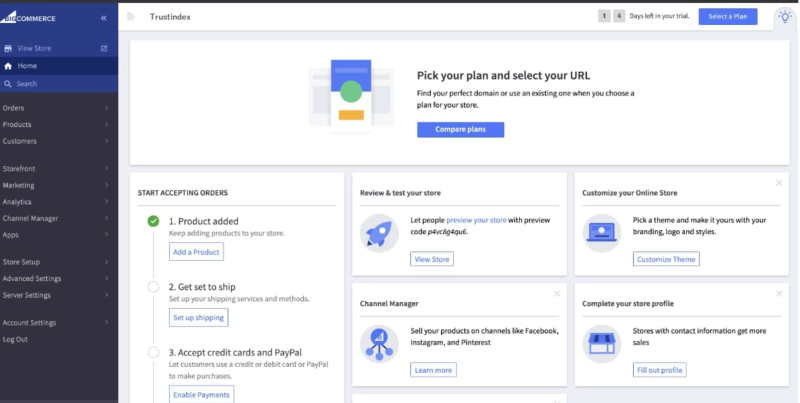The width and height of the screenshot is (800, 403).
Task: Click the rocket icon in Review card
Action: coord(379,232)
